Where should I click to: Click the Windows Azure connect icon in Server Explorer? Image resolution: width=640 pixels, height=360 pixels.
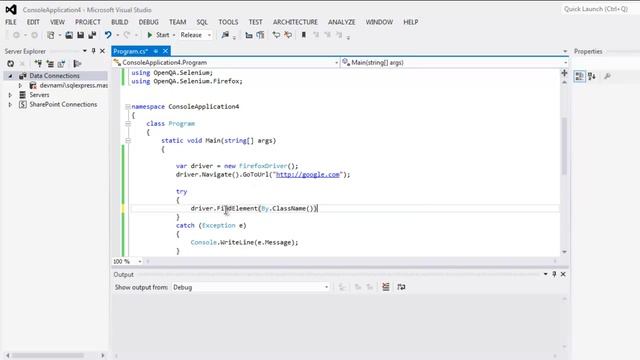point(77,64)
